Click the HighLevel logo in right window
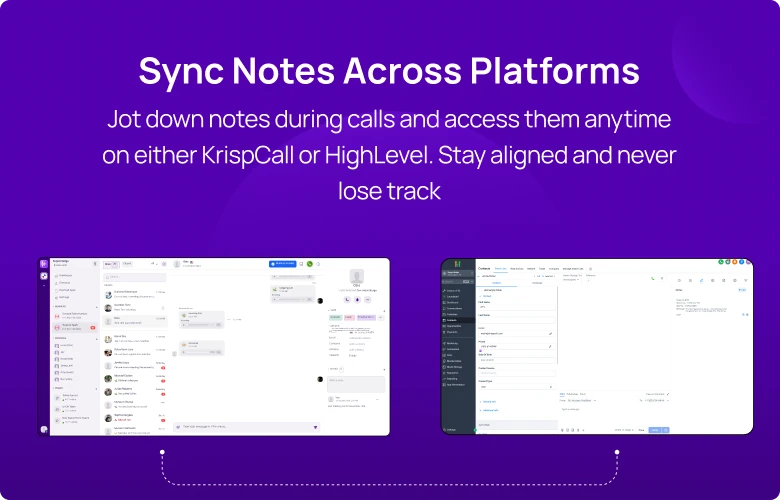The height and width of the screenshot is (500, 780). [x=458, y=264]
